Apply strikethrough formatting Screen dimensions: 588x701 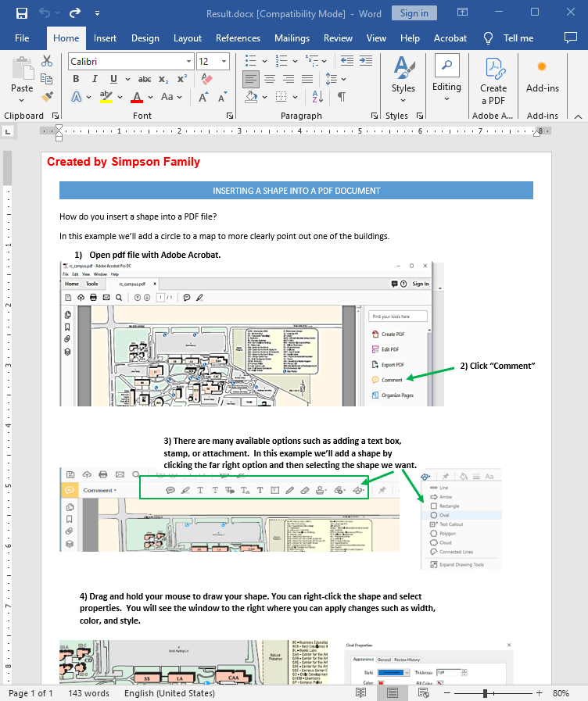(145, 79)
